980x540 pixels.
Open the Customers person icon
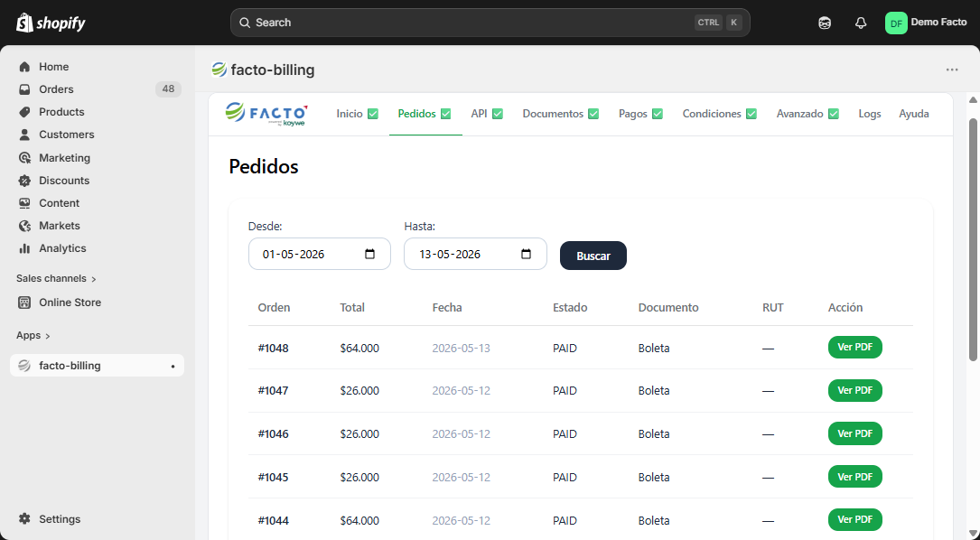[24, 135]
